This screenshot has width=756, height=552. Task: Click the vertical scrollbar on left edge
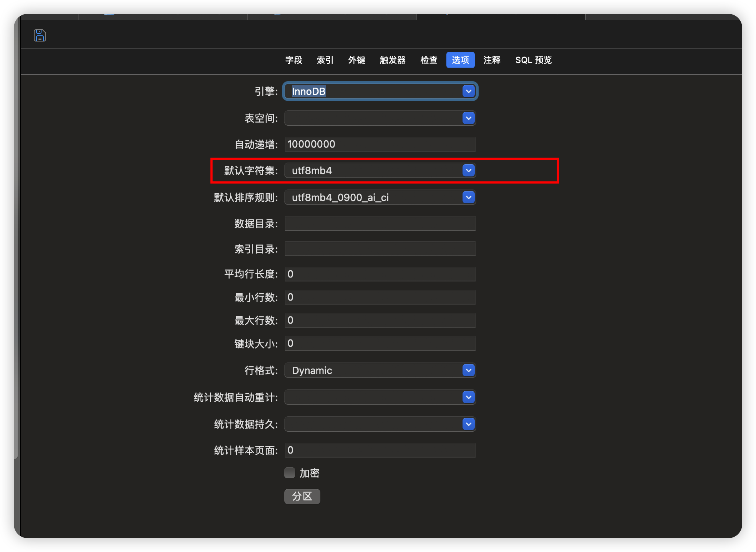click(16, 238)
